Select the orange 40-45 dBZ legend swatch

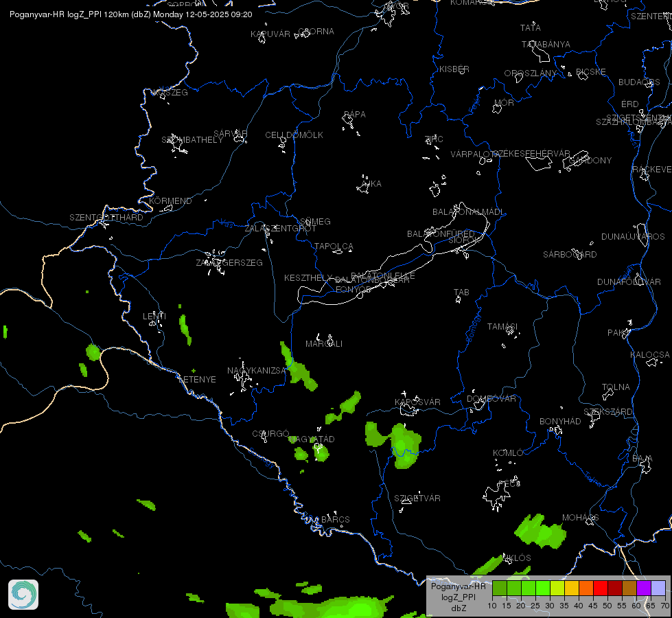coord(586,588)
